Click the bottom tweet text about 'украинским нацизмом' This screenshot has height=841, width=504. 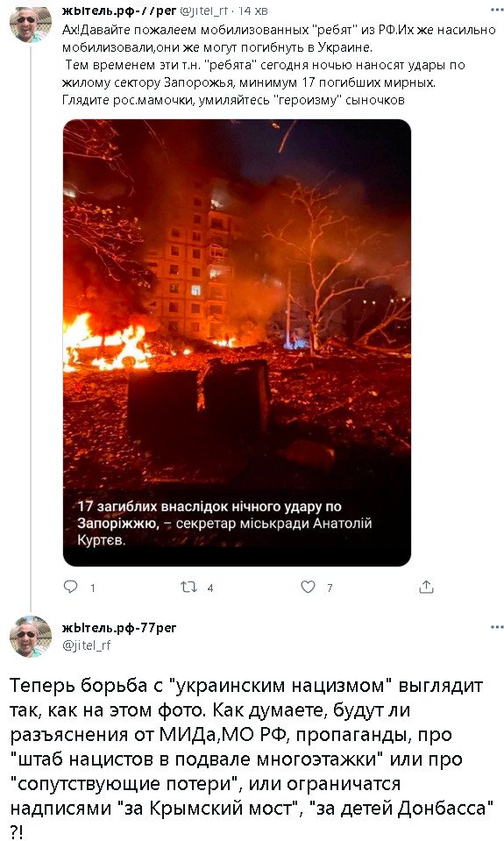click(x=252, y=759)
